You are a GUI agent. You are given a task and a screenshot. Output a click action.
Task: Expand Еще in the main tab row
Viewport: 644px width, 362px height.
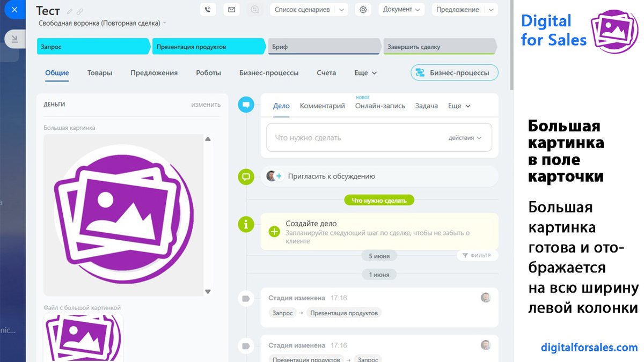tap(365, 73)
